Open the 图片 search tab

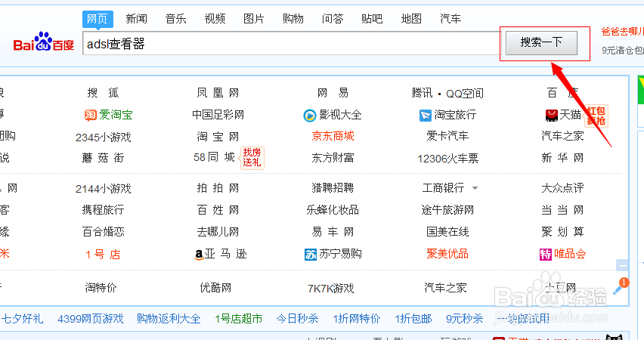tap(254, 19)
